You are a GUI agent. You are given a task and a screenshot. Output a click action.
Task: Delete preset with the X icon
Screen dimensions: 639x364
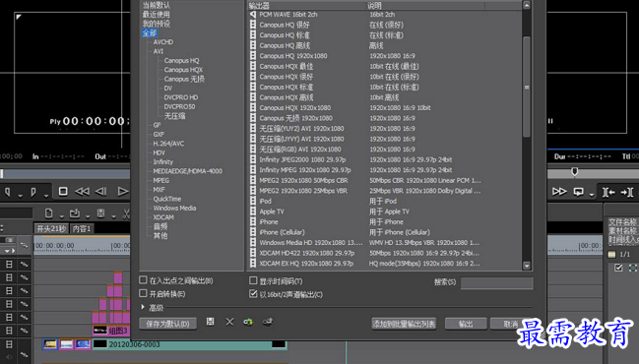[229, 322]
